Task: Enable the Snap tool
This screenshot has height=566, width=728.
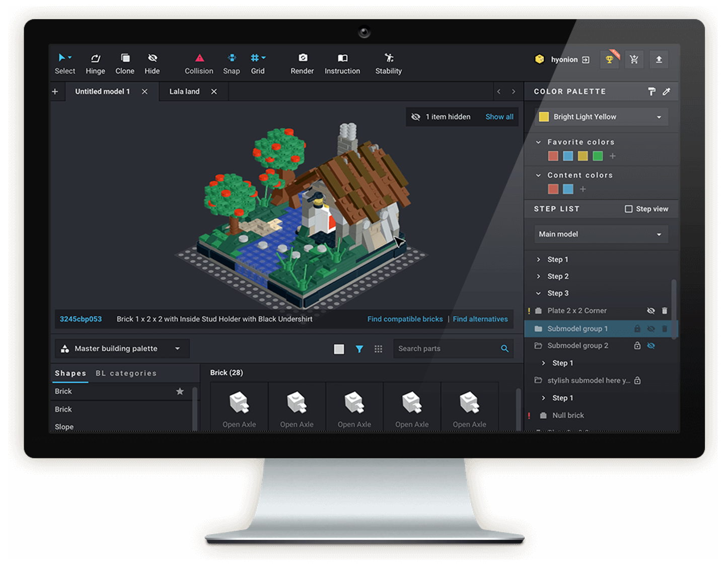Action: pos(232,63)
